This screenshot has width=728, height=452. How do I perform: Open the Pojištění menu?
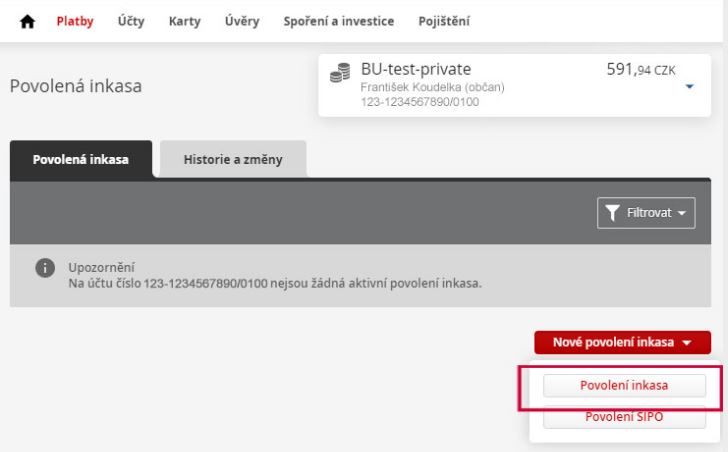point(444,21)
